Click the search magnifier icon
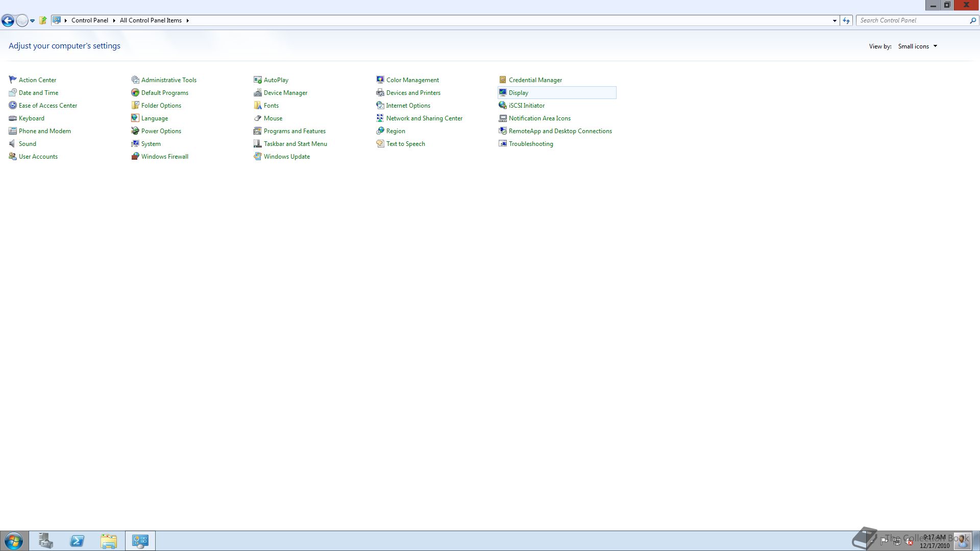 pos(973,20)
